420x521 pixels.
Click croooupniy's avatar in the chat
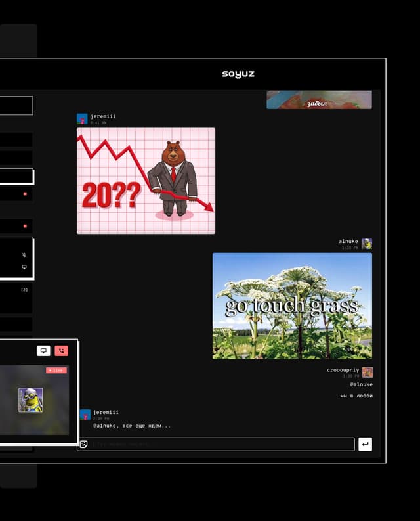point(367,372)
